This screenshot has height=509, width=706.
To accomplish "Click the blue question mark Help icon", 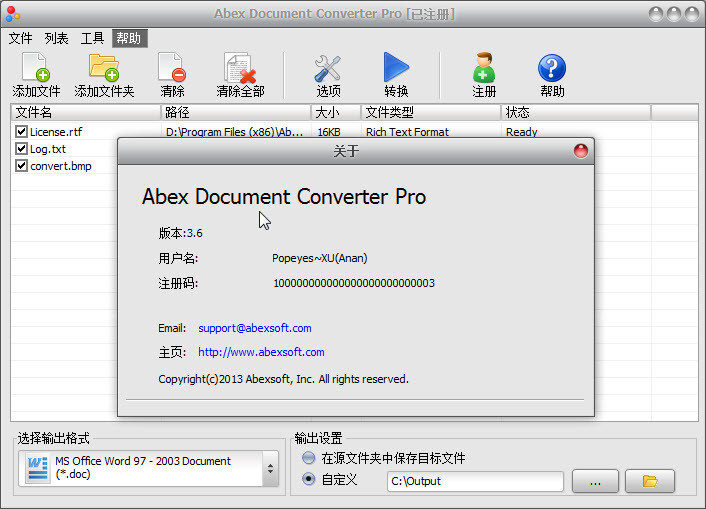I will [552, 68].
